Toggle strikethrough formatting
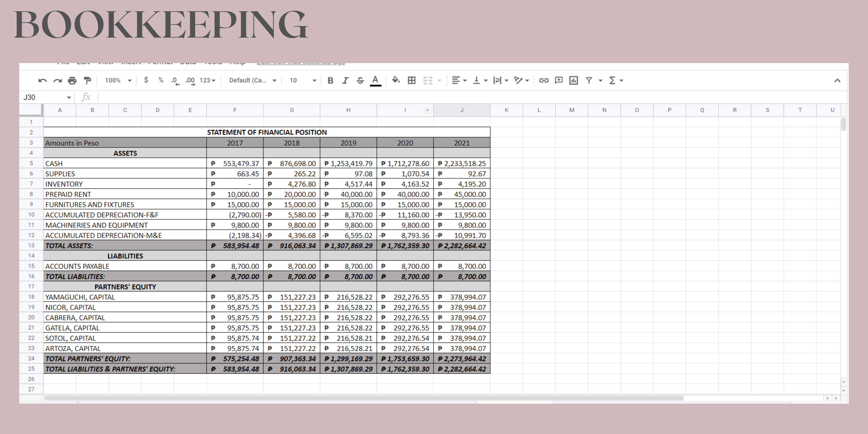The width and height of the screenshot is (868, 434). click(x=360, y=80)
